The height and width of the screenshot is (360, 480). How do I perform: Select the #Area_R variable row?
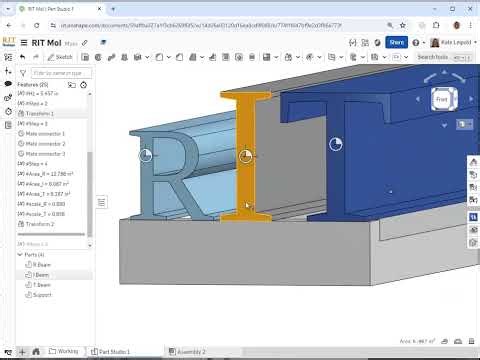pyautogui.click(x=52, y=174)
